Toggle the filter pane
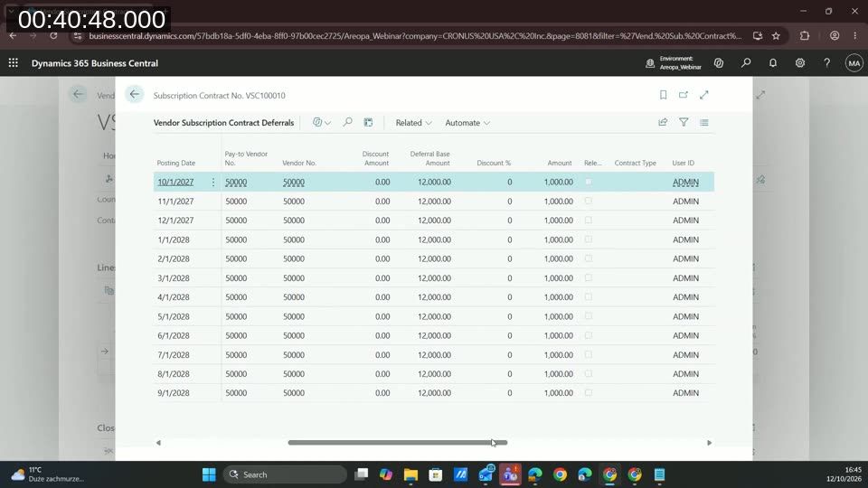Screen dimensions: 868x488 tap(684, 122)
